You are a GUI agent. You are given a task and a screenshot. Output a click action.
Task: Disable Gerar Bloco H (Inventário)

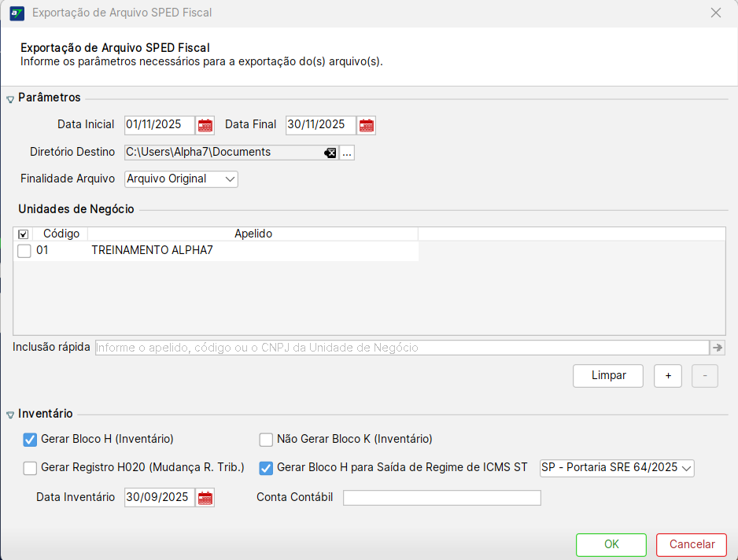(x=31, y=440)
